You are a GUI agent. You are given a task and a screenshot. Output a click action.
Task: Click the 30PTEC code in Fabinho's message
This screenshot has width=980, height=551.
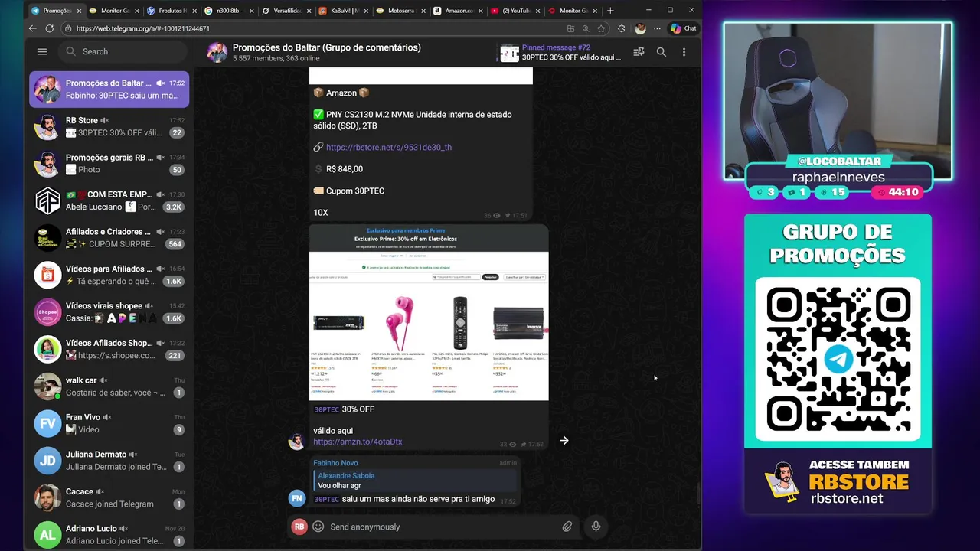327,499
